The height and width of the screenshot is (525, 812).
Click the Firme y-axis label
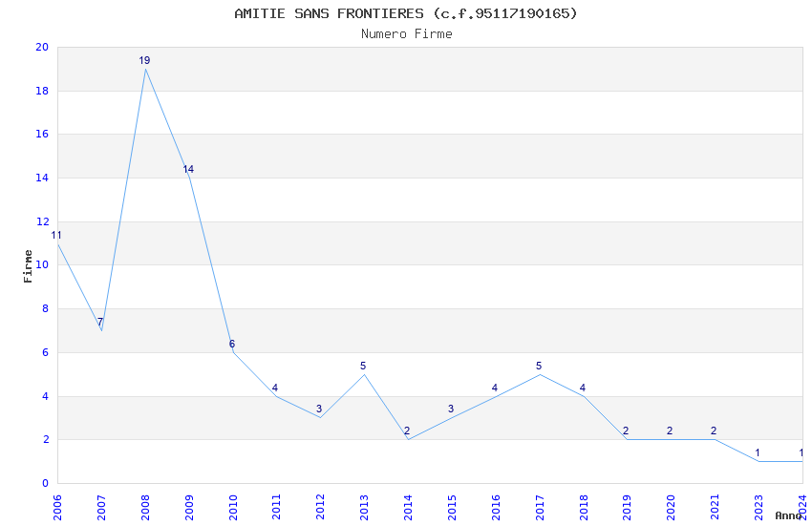tap(28, 266)
